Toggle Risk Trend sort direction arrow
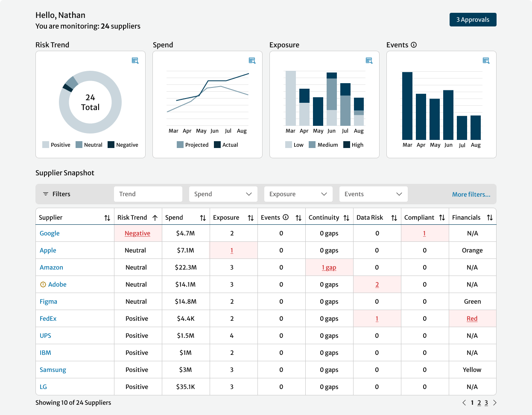 pos(155,217)
